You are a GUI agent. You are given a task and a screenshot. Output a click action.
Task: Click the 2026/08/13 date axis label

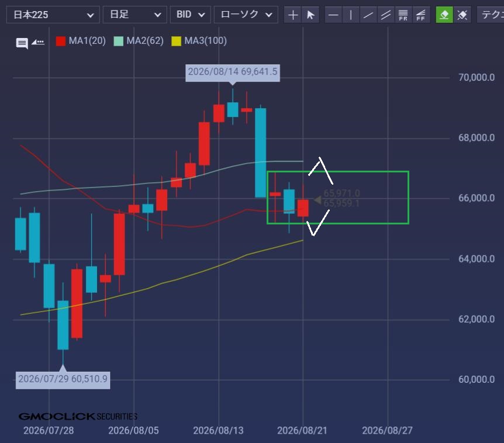click(218, 431)
